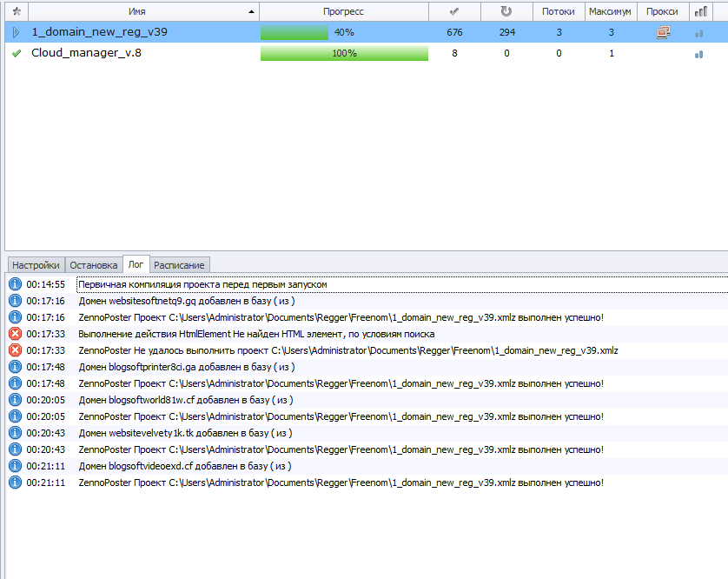Image resolution: width=728 pixels, height=579 pixels.
Task: Click info icon of blogsoftvideoexd.cf log entry
Action: (x=15, y=466)
